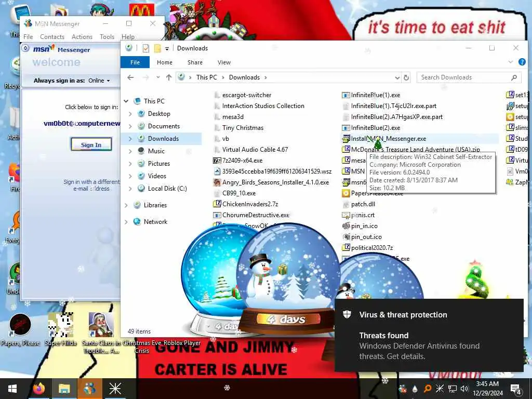This screenshot has width=532, height=399.
Task: Open MSN Messenger Actions menu
Action: [x=82, y=37]
